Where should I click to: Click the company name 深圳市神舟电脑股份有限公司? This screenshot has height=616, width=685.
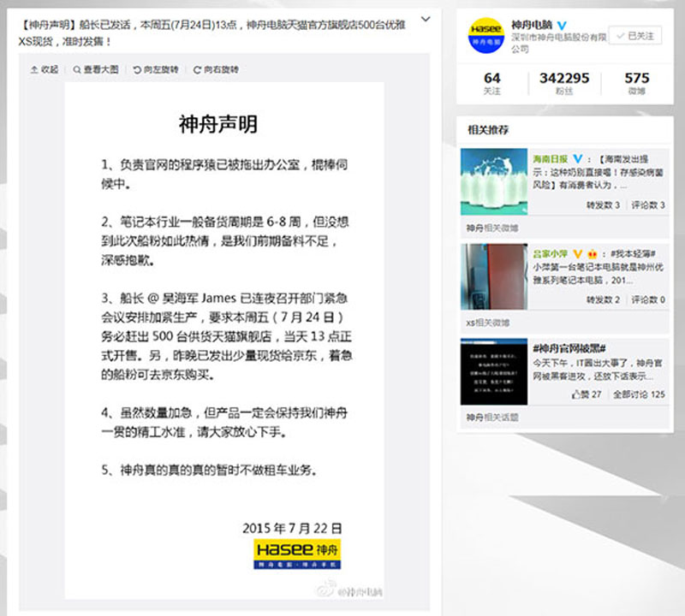pos(559,43)
